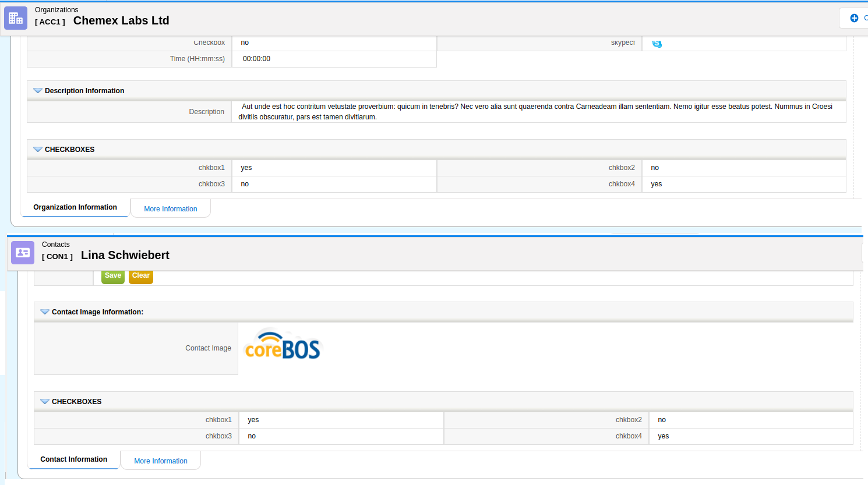This screenshot has height=485, width=868.
Task: Click the Organizations building module icon
Action: [x=16, y=18]
